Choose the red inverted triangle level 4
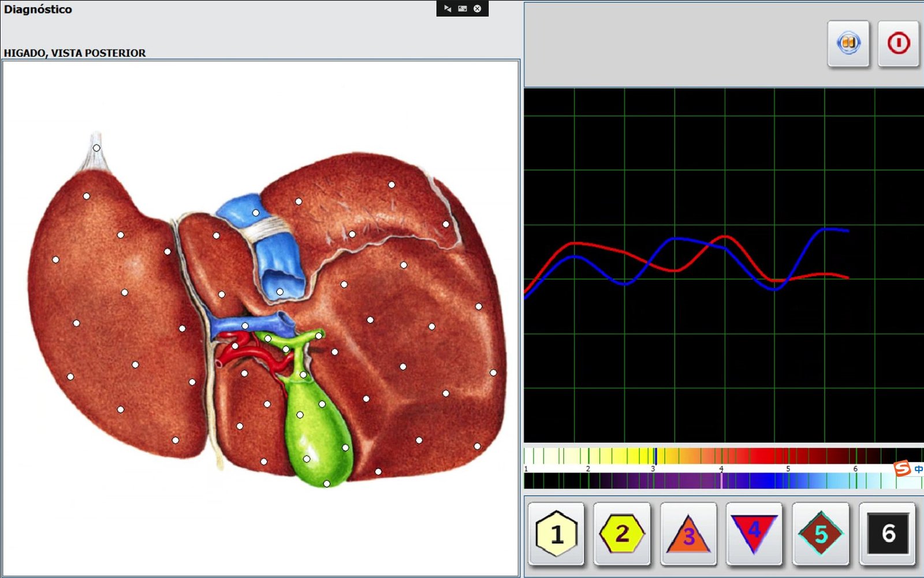This screenshot has height=578, width=924. click(x=754, y=534)
